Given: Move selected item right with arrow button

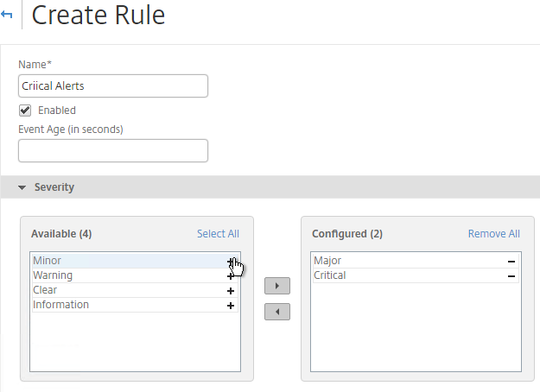Looking at the screenshot, I should pyautogui.click(x=277, y=286).
